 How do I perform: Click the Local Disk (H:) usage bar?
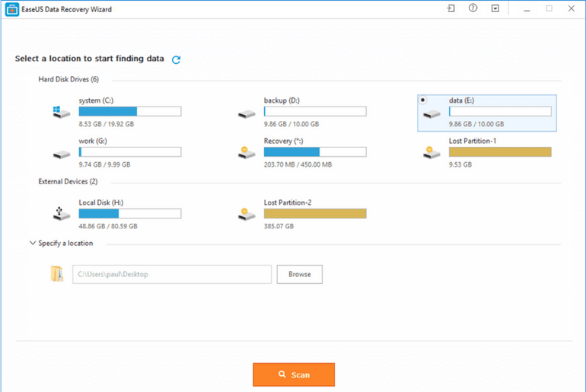pos(130,213)
